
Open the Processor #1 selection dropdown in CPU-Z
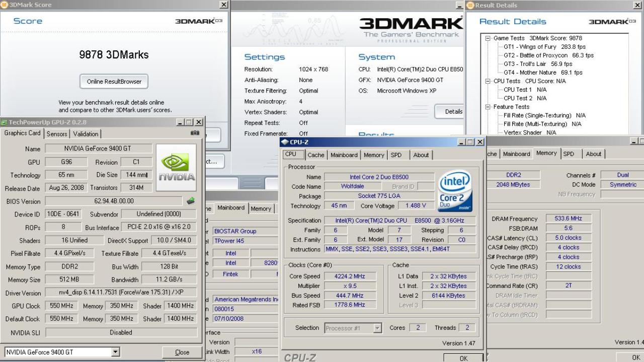[377, 328]
